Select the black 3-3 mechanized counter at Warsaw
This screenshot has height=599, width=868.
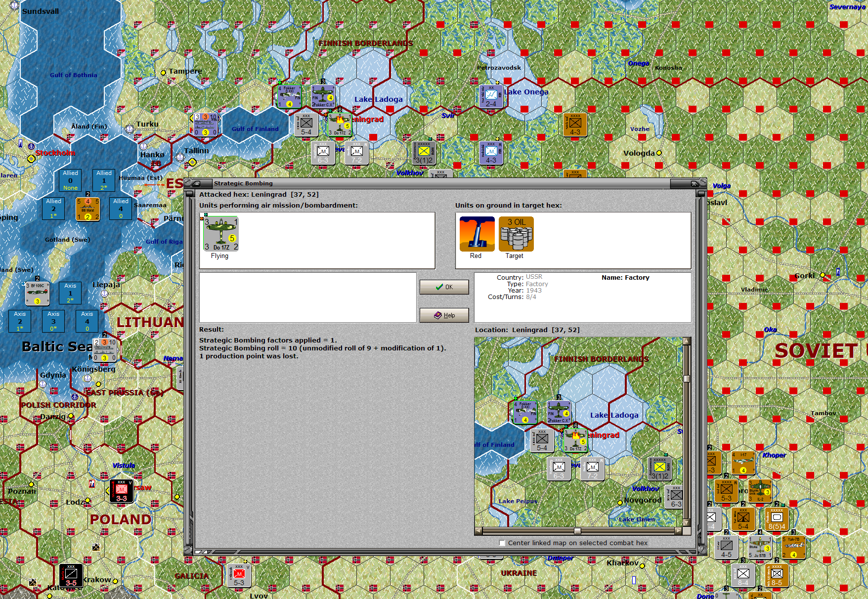pyautogui.click(x=121, y=491)
